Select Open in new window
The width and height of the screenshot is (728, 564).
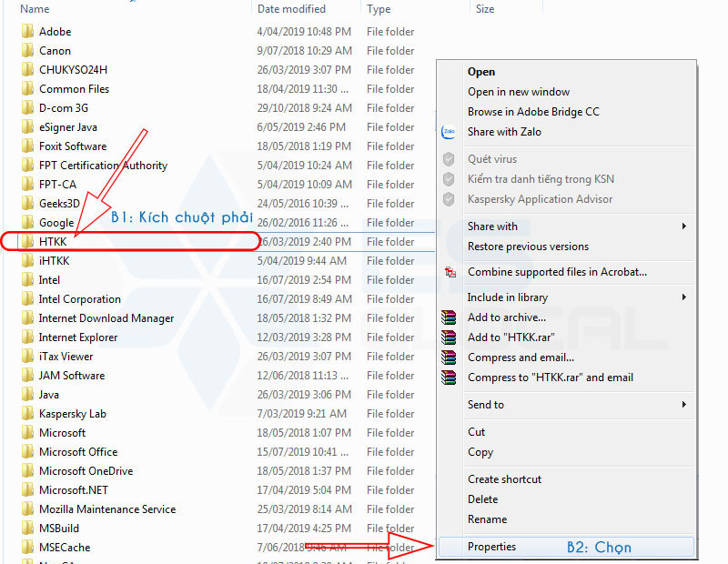[519, 92]
